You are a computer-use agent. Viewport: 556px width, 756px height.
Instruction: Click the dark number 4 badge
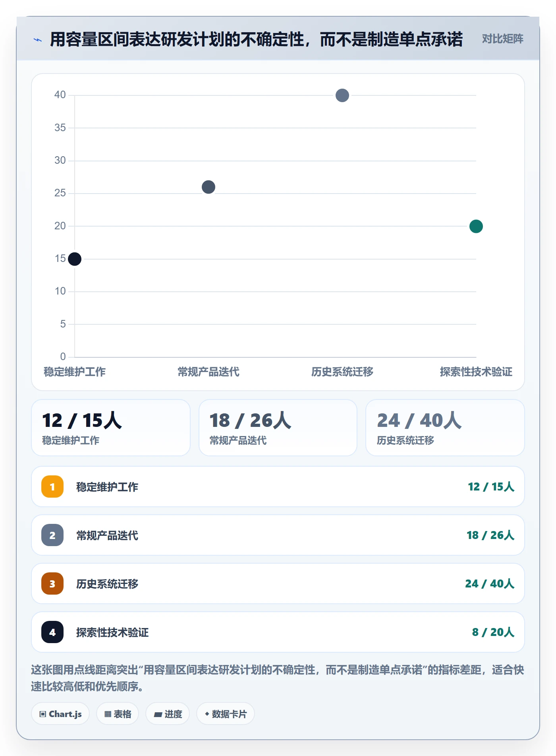point(52,632)
